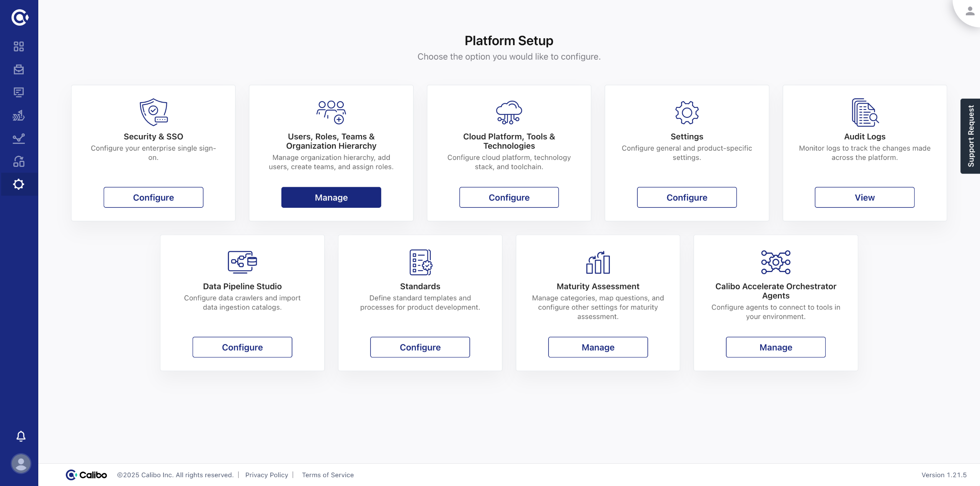
Task: Click the Security & SSO shield icon
Action: 154,112
